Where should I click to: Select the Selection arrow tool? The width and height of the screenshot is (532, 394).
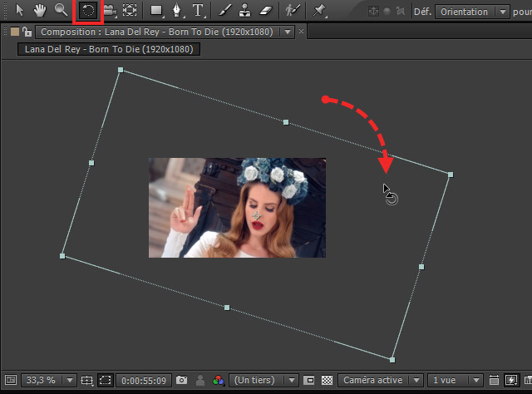(x=19, y=10)
